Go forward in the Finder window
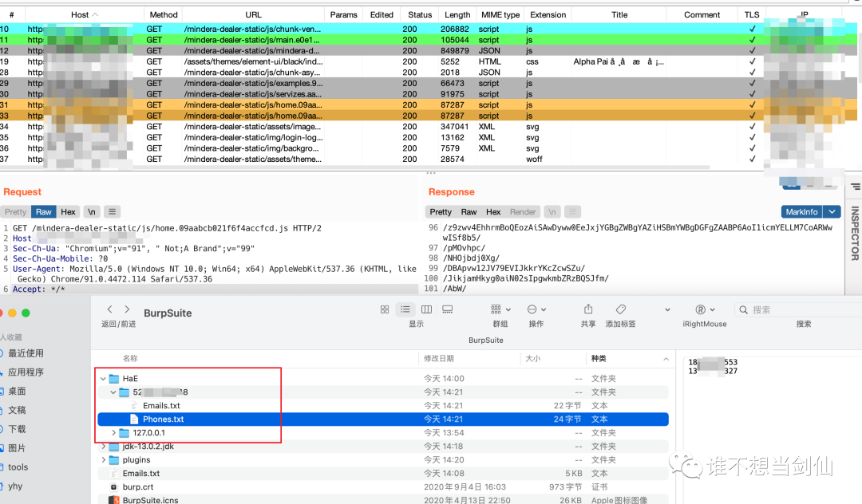Image resolution: width=862 pixels, height=504 pixels. pos(127,309)
